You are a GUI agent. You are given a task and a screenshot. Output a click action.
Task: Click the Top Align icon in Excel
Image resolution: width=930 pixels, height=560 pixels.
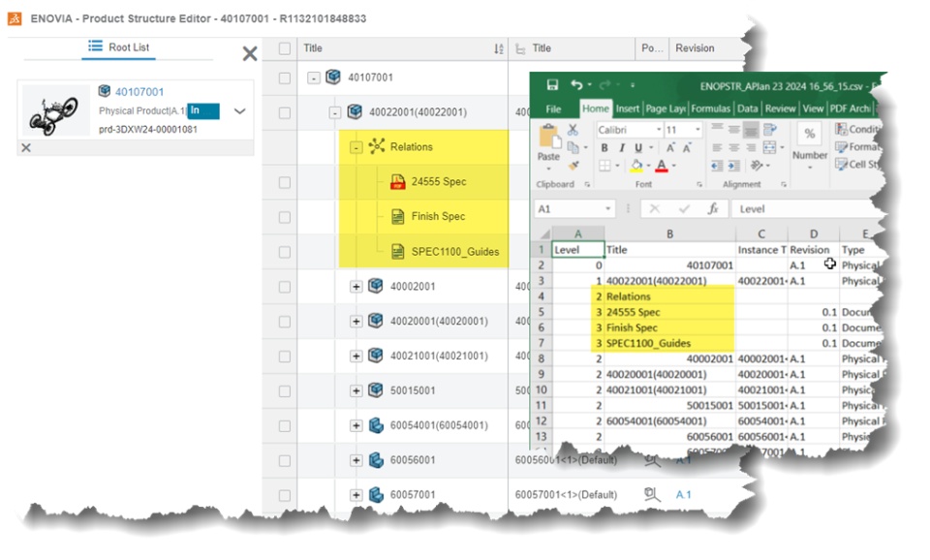click(717, 129)
